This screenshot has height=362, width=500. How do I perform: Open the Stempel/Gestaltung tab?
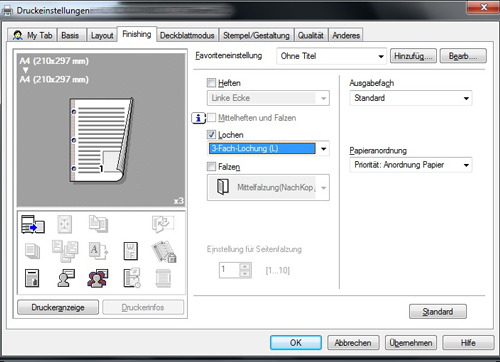pyautogui.click(x=256, y=35)
